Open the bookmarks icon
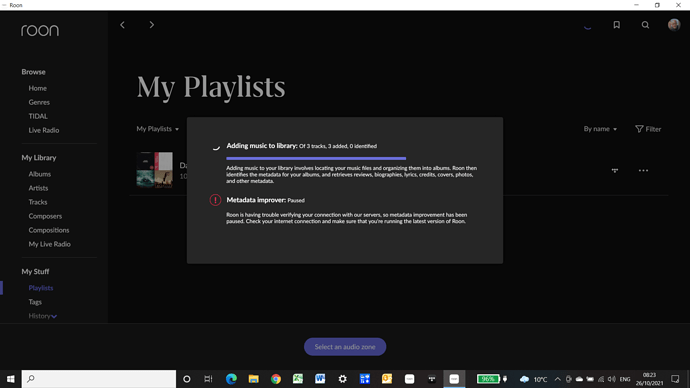The width and height of the screenshot is (690, 388). point(617,25)
